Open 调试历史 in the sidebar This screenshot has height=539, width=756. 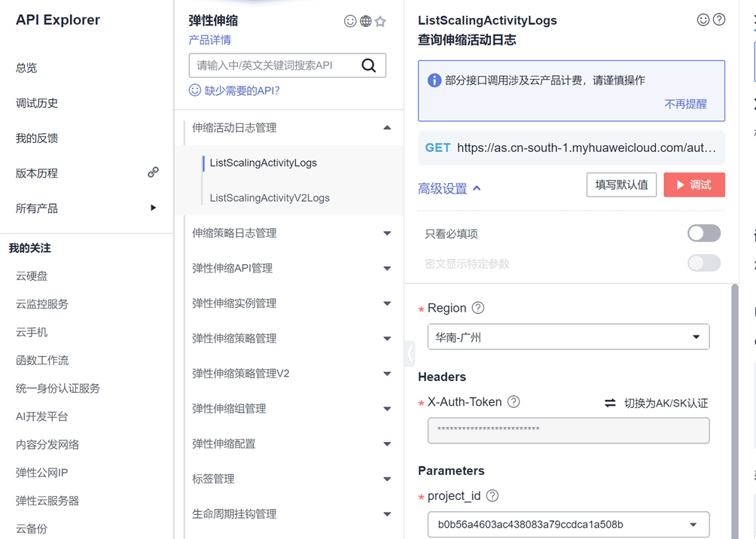click(x=37, y=102)
